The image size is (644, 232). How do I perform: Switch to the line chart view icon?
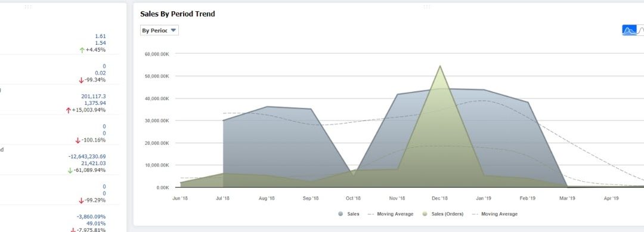(640, 30)
